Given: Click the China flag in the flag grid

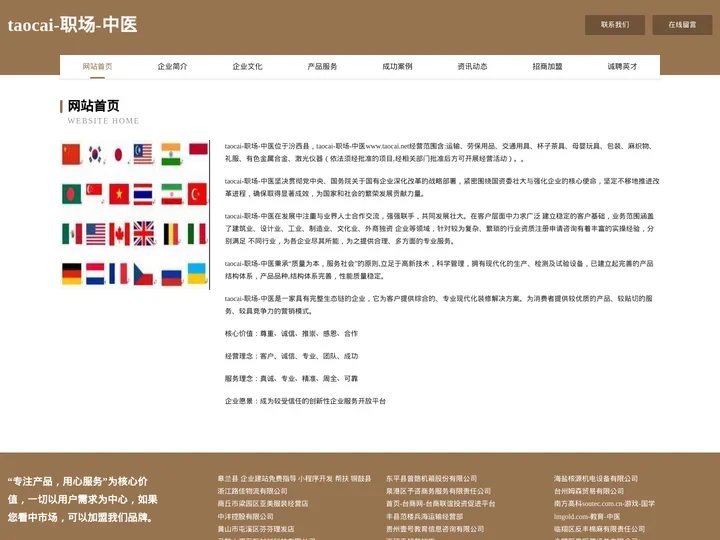Looking at the screenshot, I should tap(71, 154).
